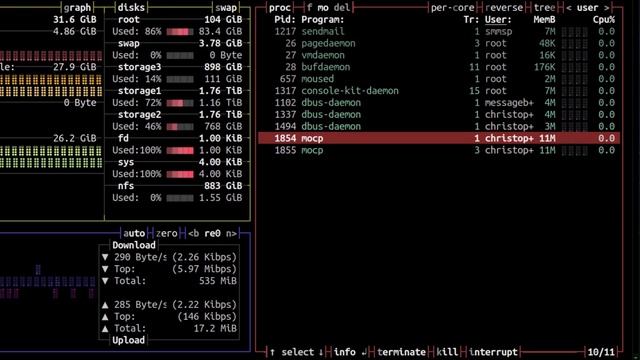Click the upload speed up-arrow icon

[105, 305]
